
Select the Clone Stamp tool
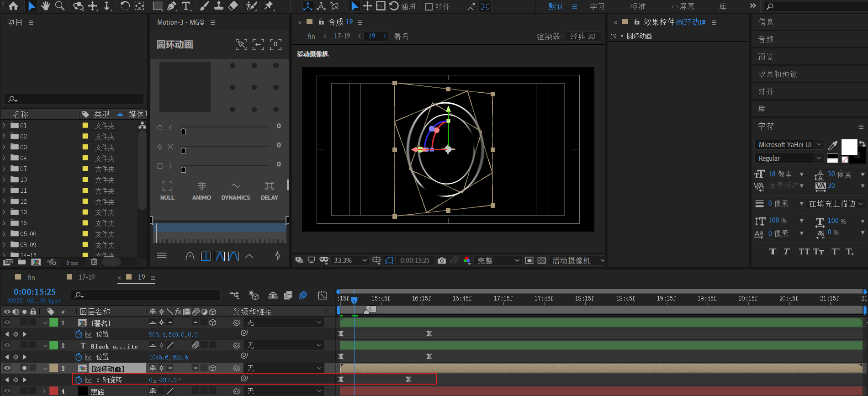click(x=219, y=6)
